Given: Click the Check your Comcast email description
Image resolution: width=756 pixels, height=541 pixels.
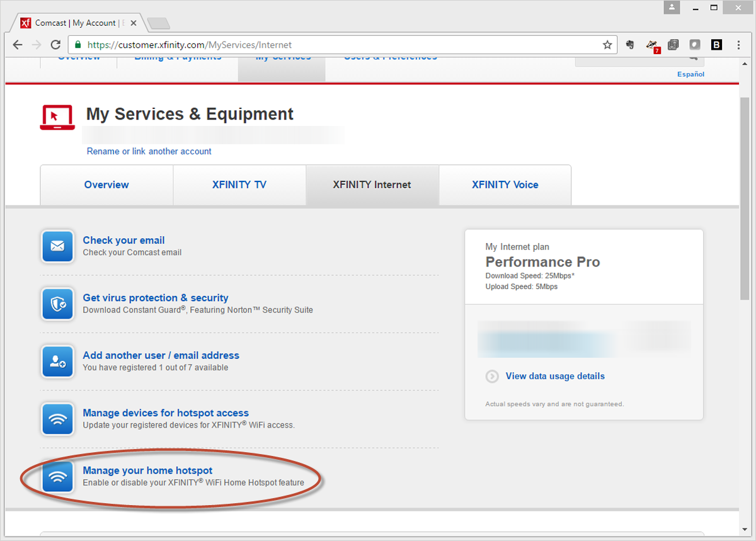Looking at the screenshot, I should pos(132,253).
